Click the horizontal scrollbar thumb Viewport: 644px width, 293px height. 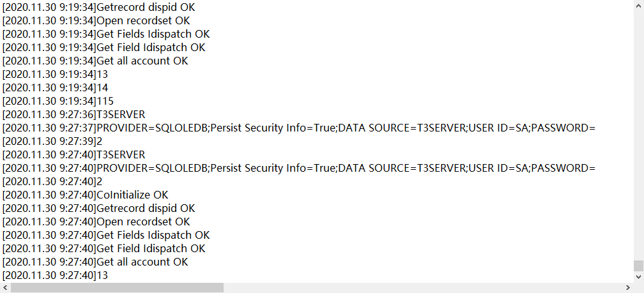pyautogui.click(x=117, y=288)
